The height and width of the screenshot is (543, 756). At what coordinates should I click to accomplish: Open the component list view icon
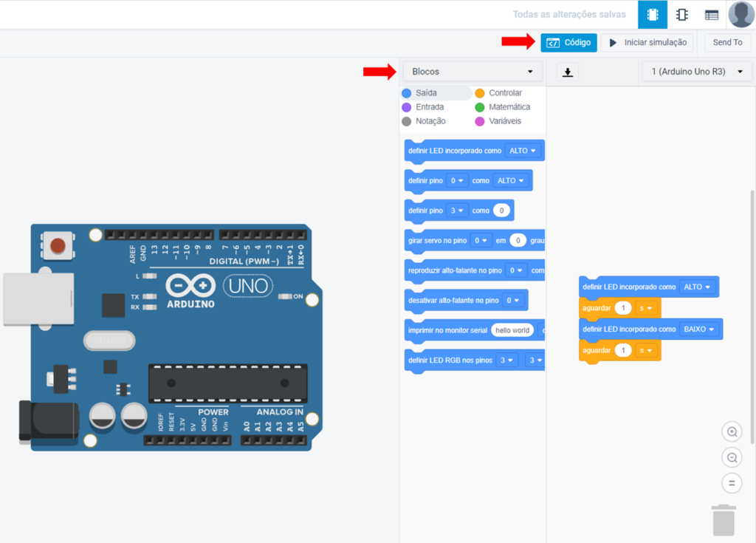pyautogui.click(x=712, y=15)
